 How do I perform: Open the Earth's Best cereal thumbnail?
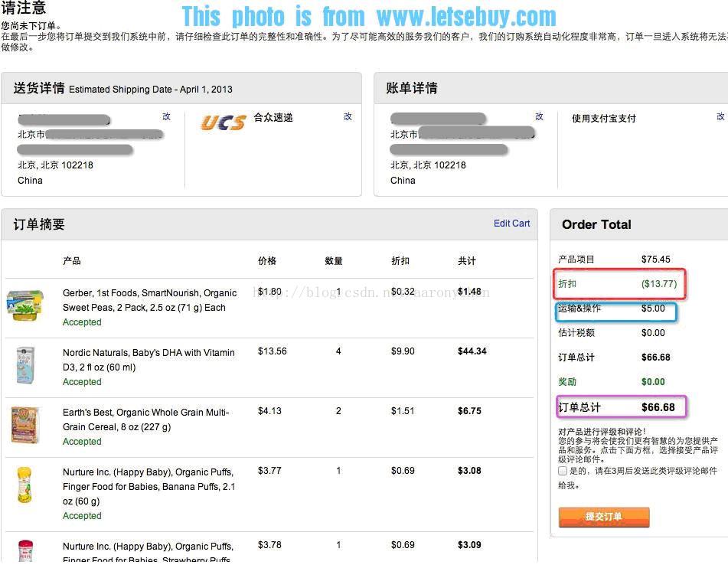[x=25, y=425]
